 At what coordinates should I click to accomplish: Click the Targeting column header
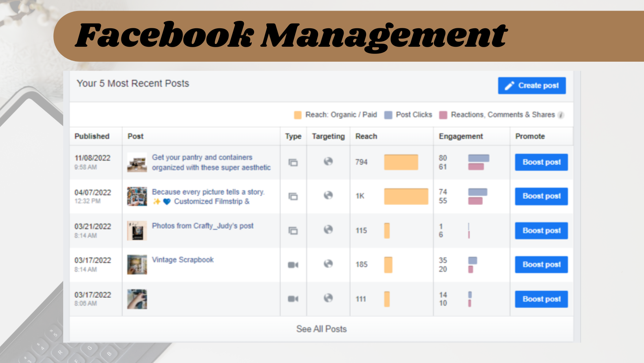(328, 136)
